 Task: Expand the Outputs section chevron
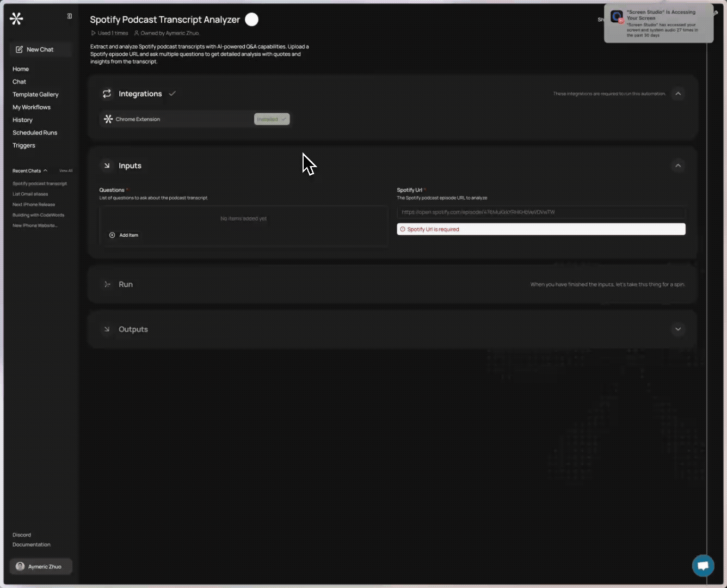[678, 329]
